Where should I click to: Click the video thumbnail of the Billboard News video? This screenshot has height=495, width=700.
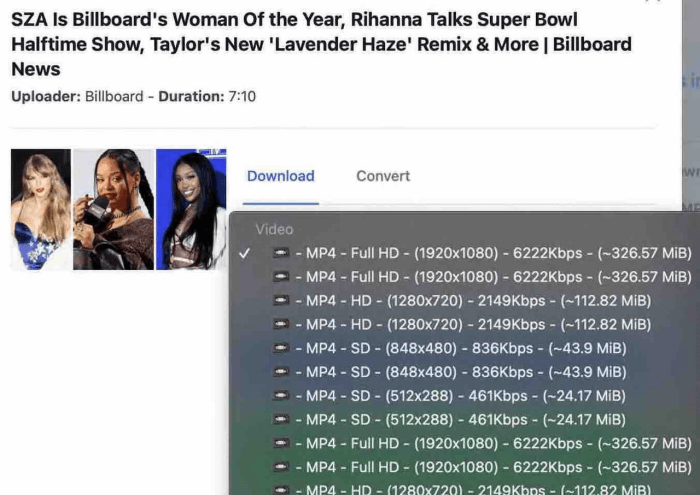118,209
